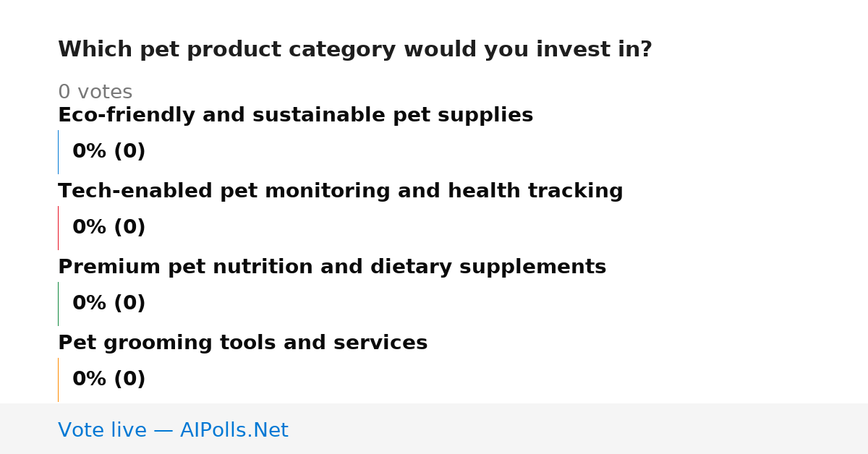Click the orange bar for Pet grooming option
This screenshot has width=868, height=454.
(x=58, y=380)
